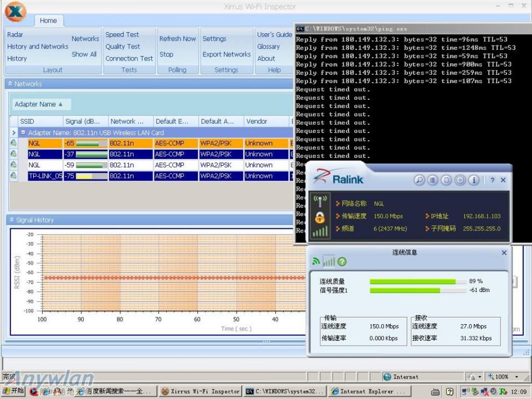
Task: Click the tray network icon with red X
Action: [484, 392]
